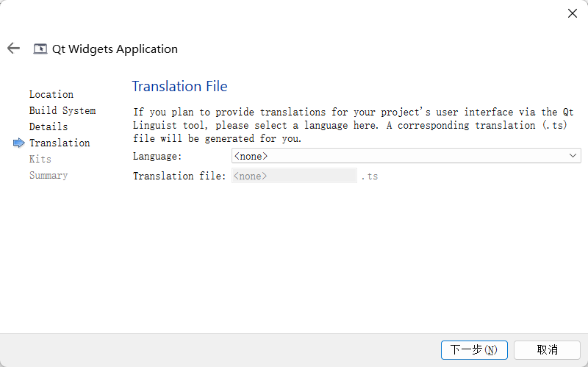Click the Translation file: label
This screenshot has width=588, height=367.
[179, 176]
